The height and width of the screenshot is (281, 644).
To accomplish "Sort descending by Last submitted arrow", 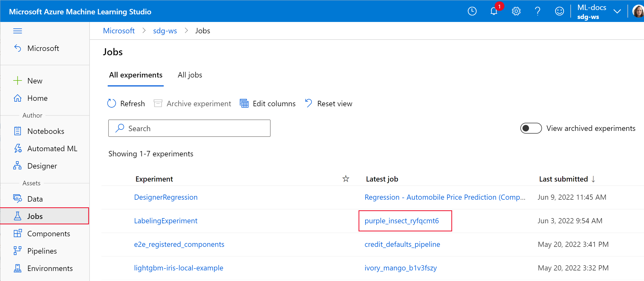I will click(594, 179).
